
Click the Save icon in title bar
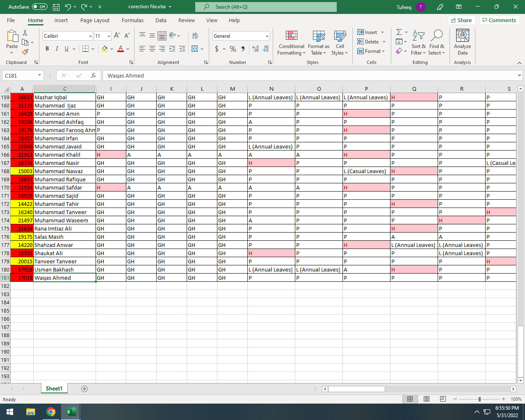click(x=56, y=7)
